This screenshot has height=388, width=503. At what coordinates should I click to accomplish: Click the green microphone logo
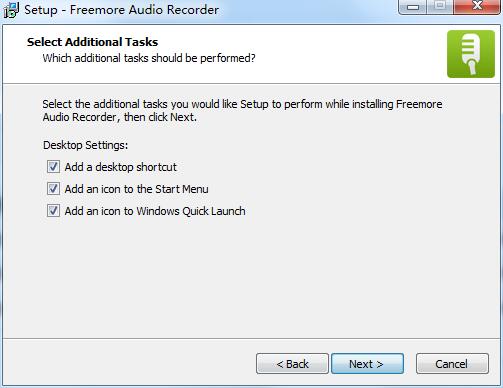(x=471, y=54)
